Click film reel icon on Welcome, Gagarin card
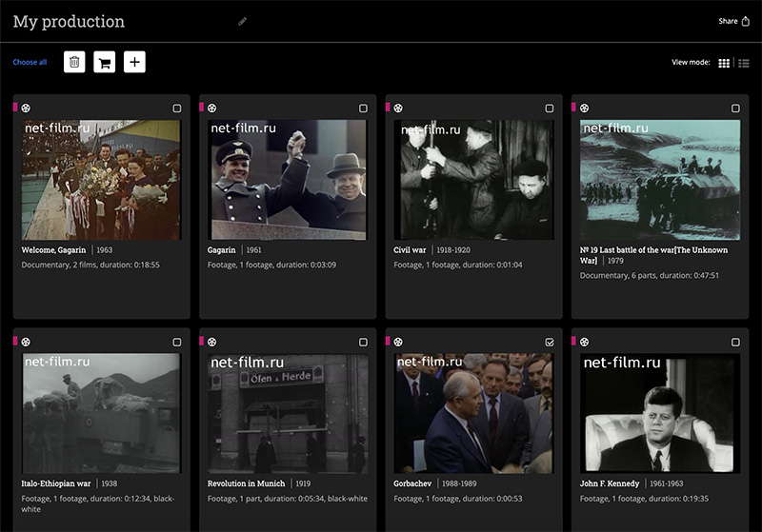Image resolution: width=762 pixels, height=532 pixels. [26, 108]
